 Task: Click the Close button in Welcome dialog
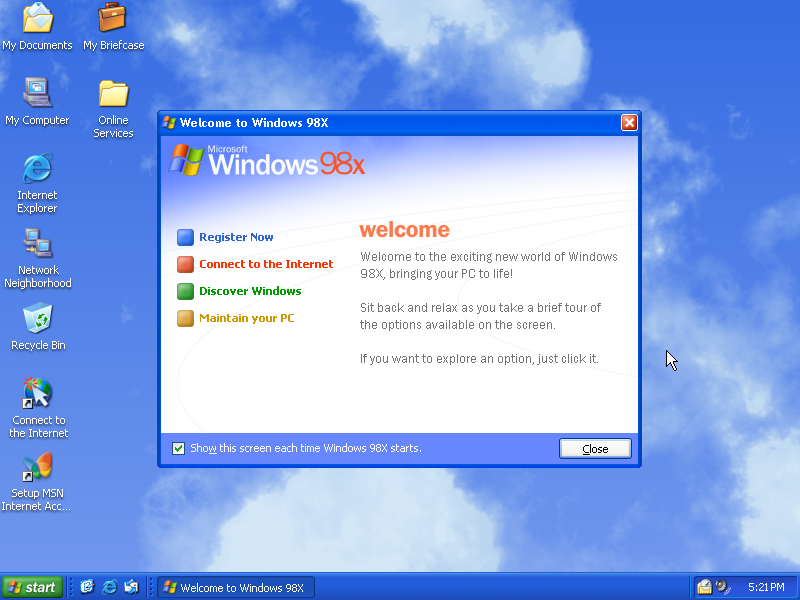point(595,448)
